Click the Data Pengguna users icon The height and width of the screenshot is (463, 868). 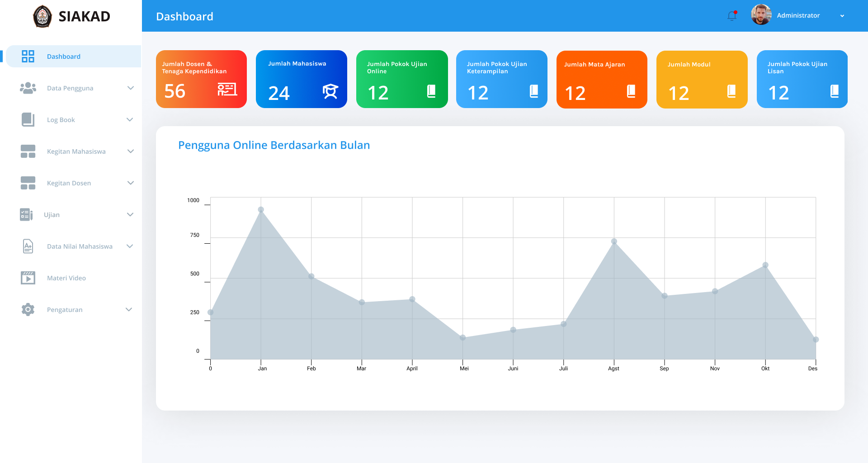[28, 88]
